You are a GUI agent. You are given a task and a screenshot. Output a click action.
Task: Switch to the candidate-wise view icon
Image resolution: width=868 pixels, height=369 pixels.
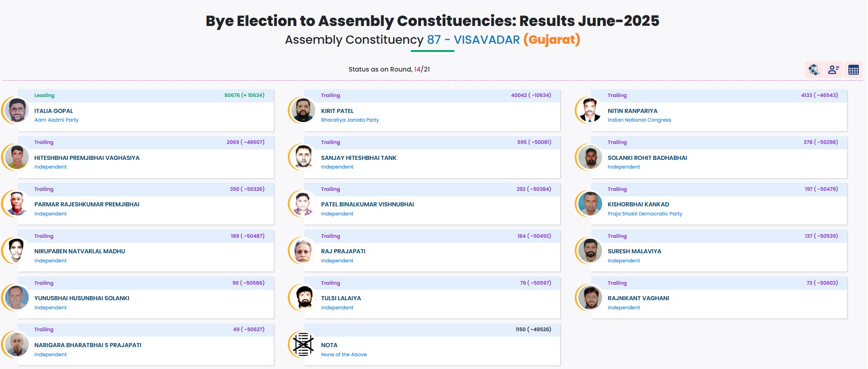tap(834, 70)
